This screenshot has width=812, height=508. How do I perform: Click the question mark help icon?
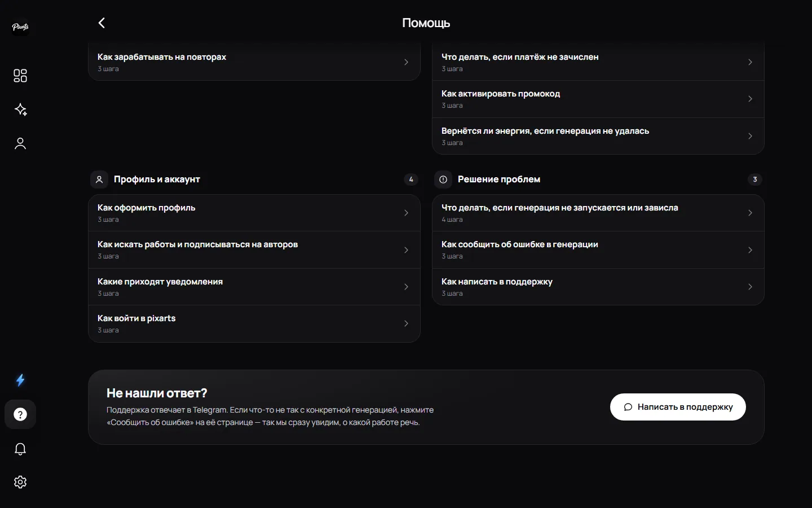click(20, 414)
